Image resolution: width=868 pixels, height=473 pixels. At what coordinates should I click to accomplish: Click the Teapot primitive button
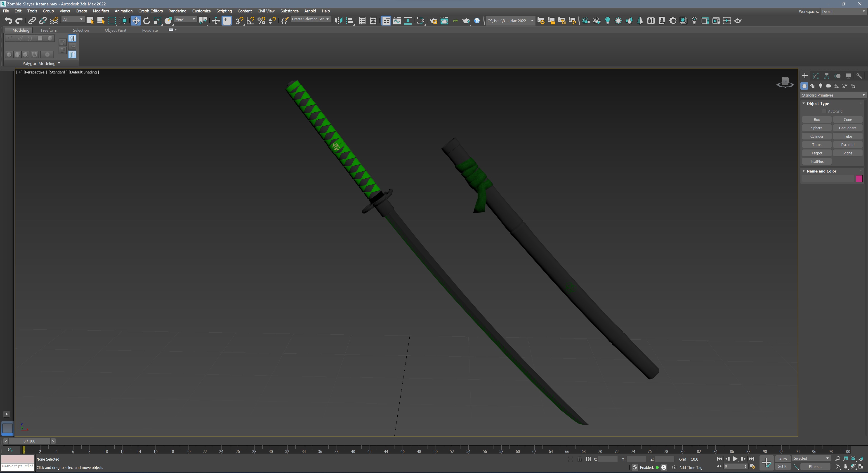click(816, 153)
